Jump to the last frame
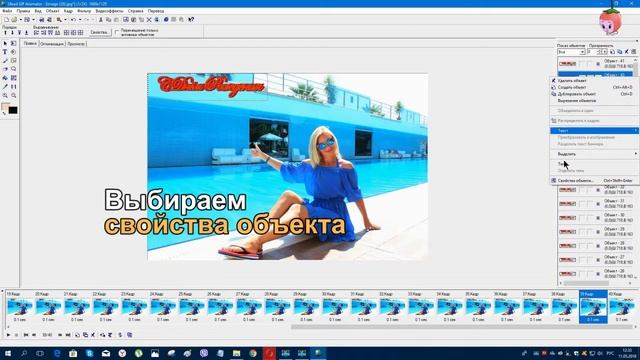Image resolution: width=640 pixels, height=360 pixels. tap(68, 335)
